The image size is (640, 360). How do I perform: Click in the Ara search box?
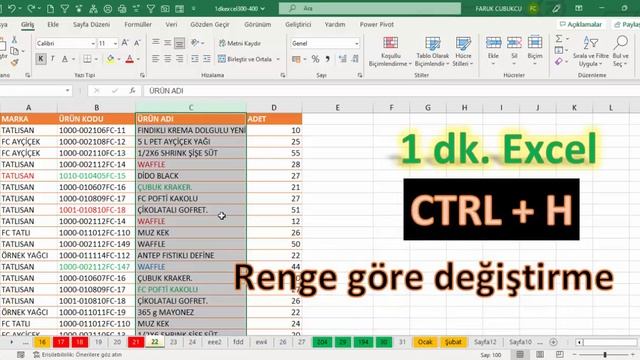coord(370,8)
